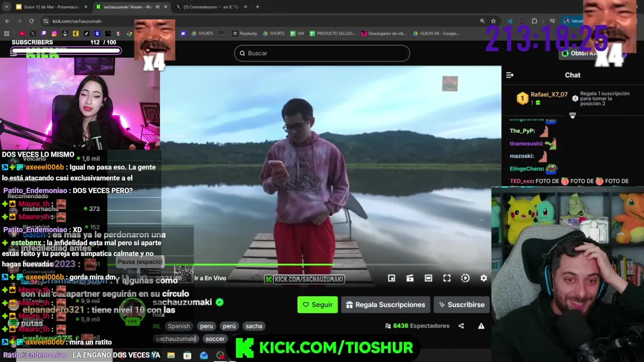This screenshot has width=644, height=362.
Task: Open the apps grid bookmark
Action: pyautogui.click(x=7, y=34)
